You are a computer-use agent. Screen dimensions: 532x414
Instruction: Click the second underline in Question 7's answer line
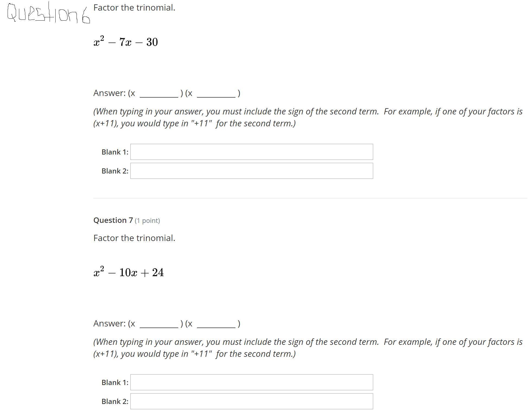(x=216, y=327)
